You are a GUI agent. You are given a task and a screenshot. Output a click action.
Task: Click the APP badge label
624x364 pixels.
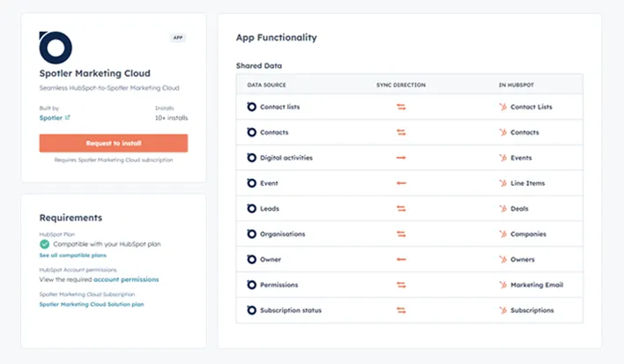(x=179, y=38)
